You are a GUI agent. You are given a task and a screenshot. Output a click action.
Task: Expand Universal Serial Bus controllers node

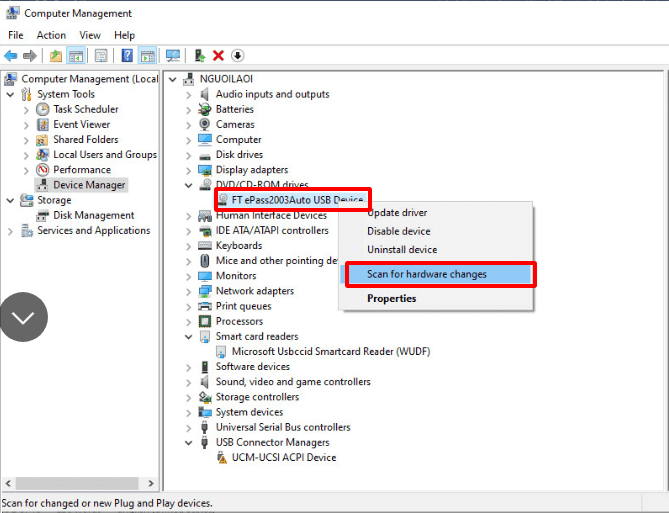tap(189, 428)
